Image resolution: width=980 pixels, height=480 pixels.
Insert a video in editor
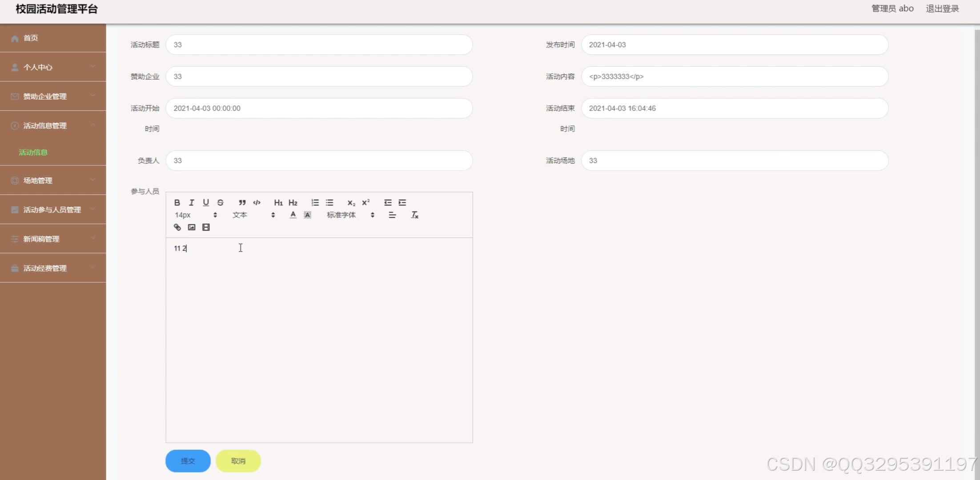point(206,227)
